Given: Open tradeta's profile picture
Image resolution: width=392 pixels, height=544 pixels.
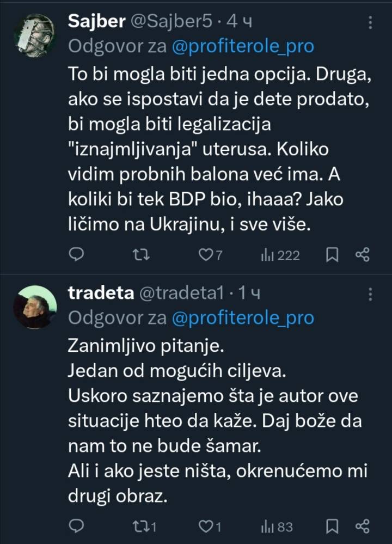Looking at the screenshot, I should (35, 307).
